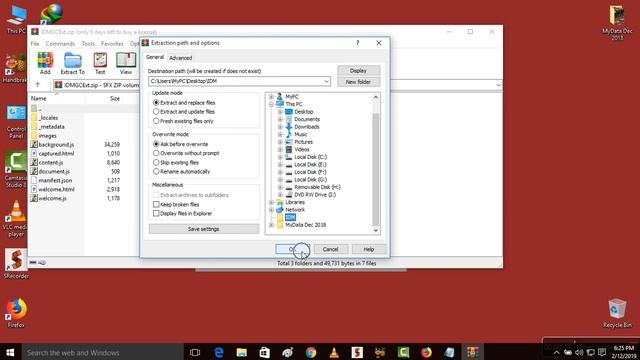
Task: Open Firefox from the taskbar
Action: 427,352
